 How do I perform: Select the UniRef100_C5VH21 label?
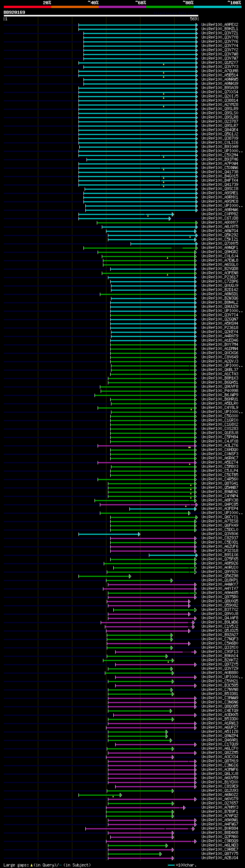pos(220,681)
